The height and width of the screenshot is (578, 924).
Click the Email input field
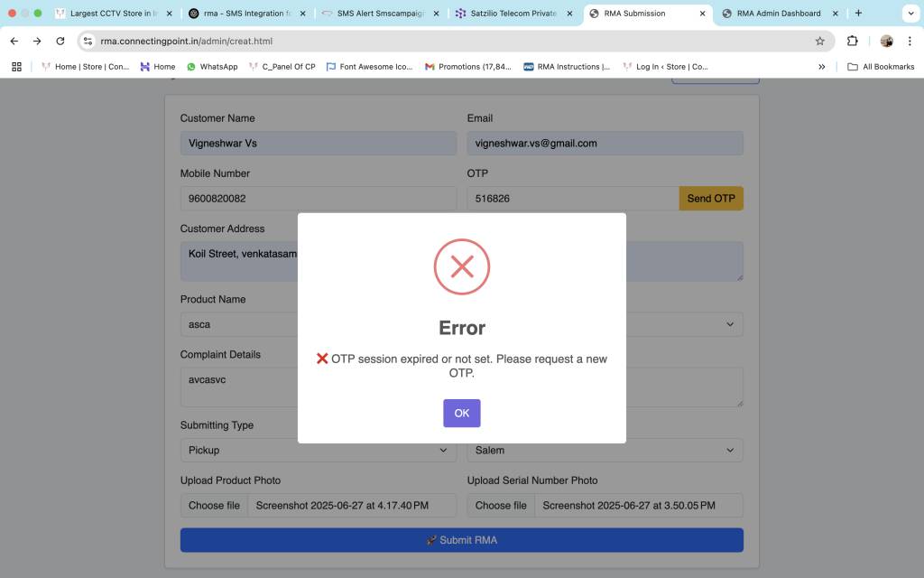point(605,144)
